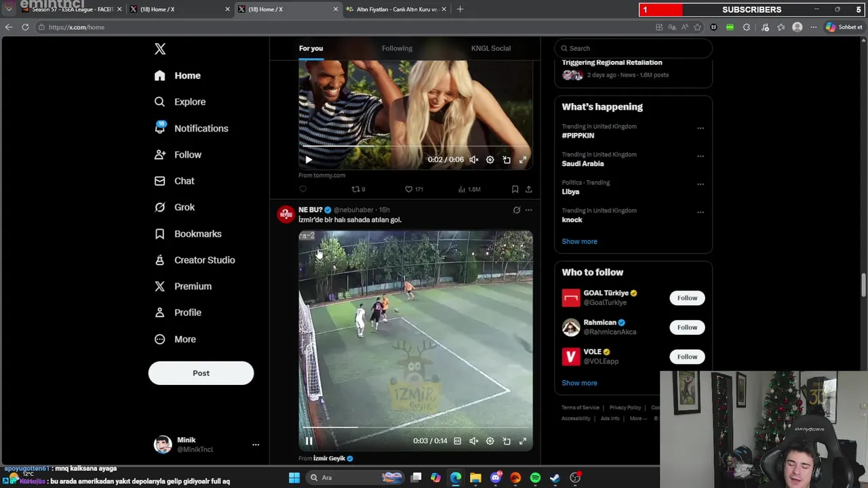The height and width of the screenshot is (488, 868).
Task: Reply to the tommy.com post
Action: tap(303, 189)
